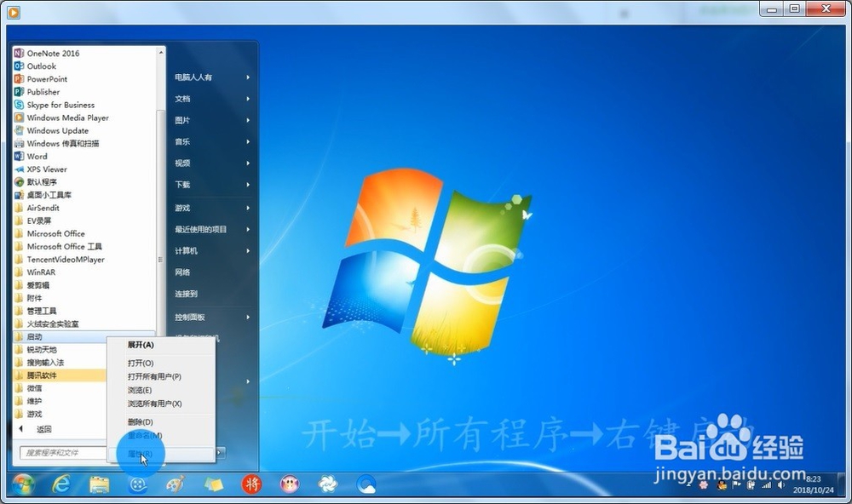The image size is (852, 504).
Task: Open Paint from the taskbar palette icon
Action: [x=175, y=484]
